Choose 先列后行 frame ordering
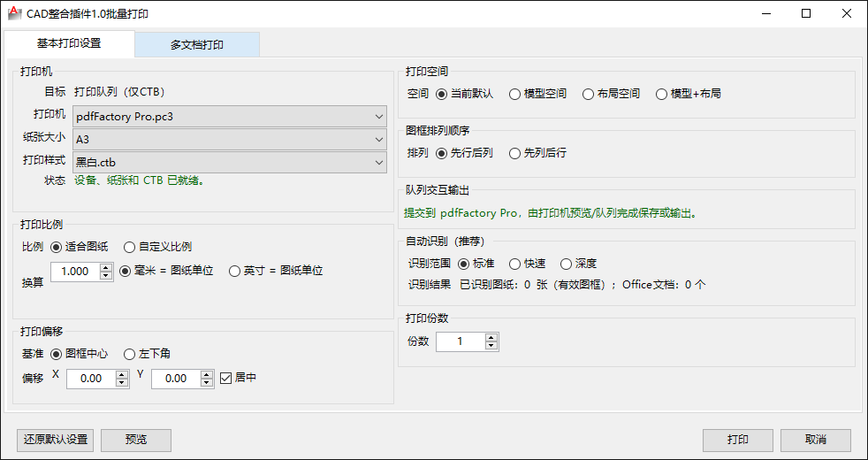The image size is (868, 460). 537,154
